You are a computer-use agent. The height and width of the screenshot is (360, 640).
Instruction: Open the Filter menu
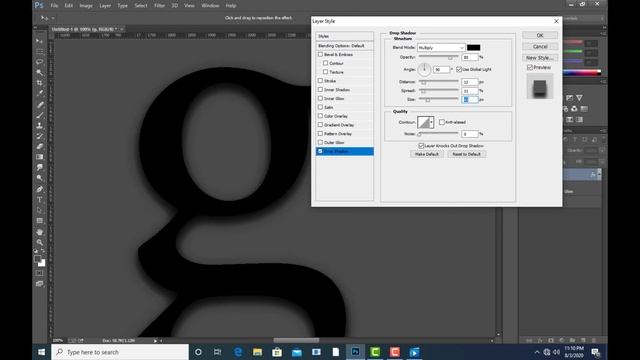(159, 6)
